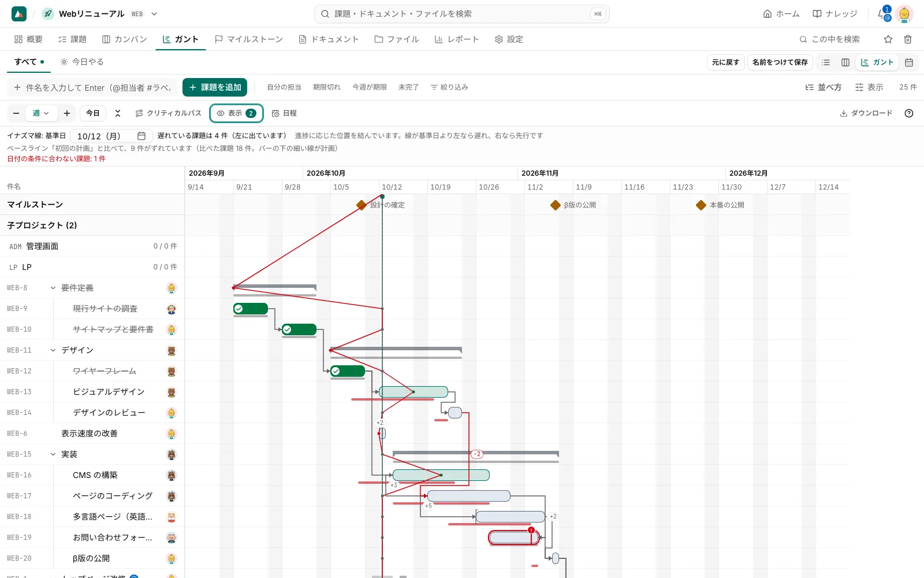Open the ドキュメント tab

point(329,39)
